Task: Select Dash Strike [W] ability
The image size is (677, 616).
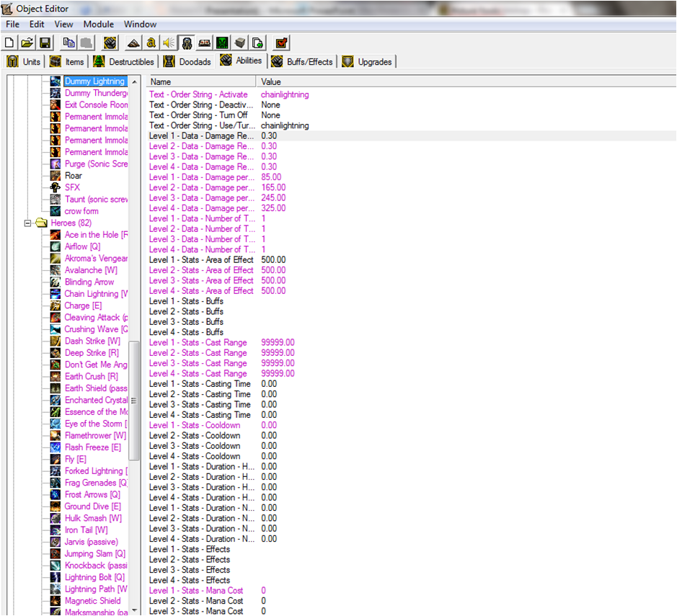Action: tap(92, 341)
